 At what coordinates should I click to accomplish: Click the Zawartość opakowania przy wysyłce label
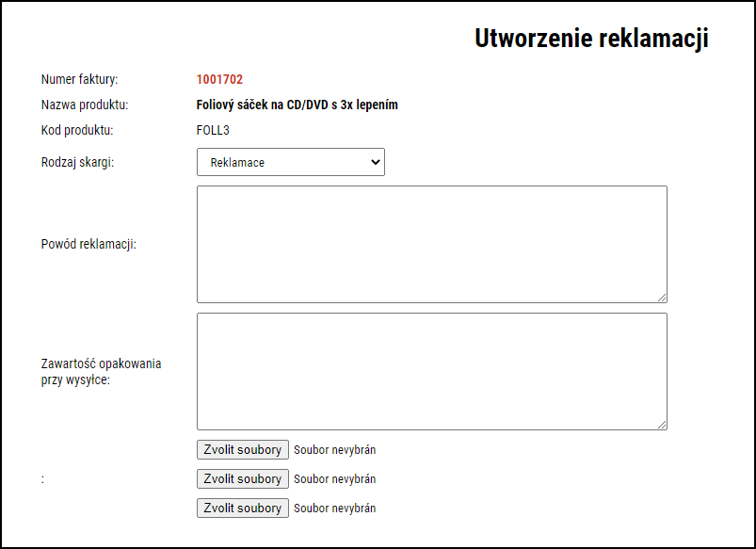pos(102,371)
